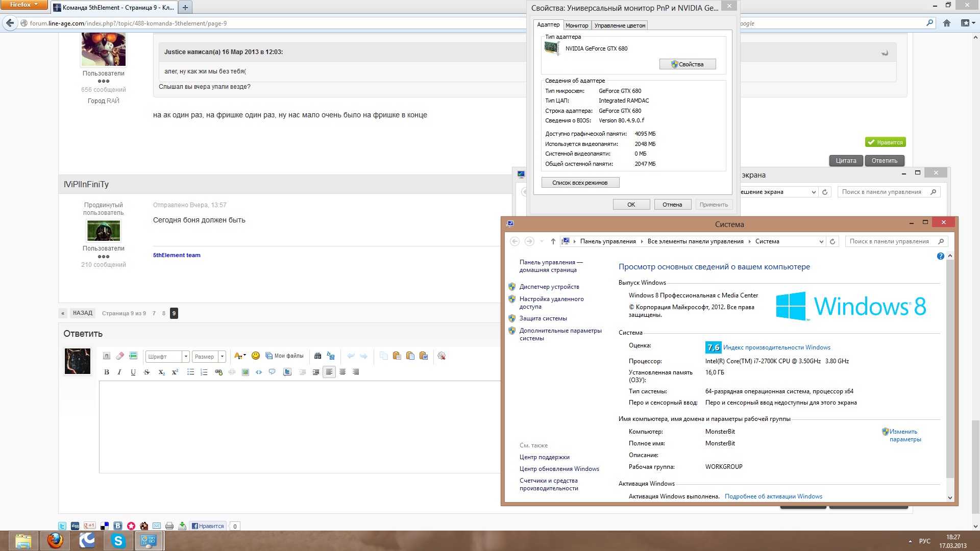
Task: Expand the text color picker arrow
Action: [x=245, y=355]
